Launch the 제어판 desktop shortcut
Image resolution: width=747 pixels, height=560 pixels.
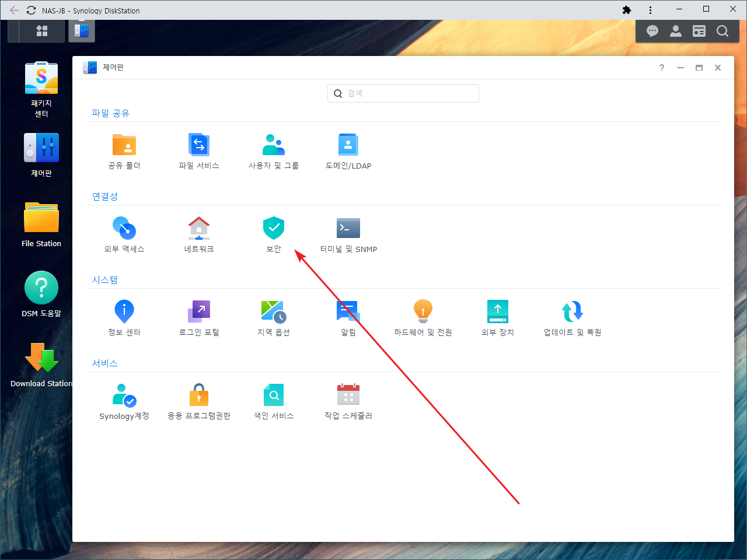click(41, 155)
